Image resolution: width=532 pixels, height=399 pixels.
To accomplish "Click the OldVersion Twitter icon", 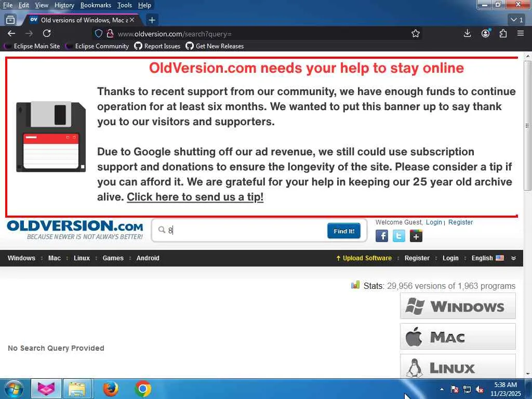I will pos(398,236).
